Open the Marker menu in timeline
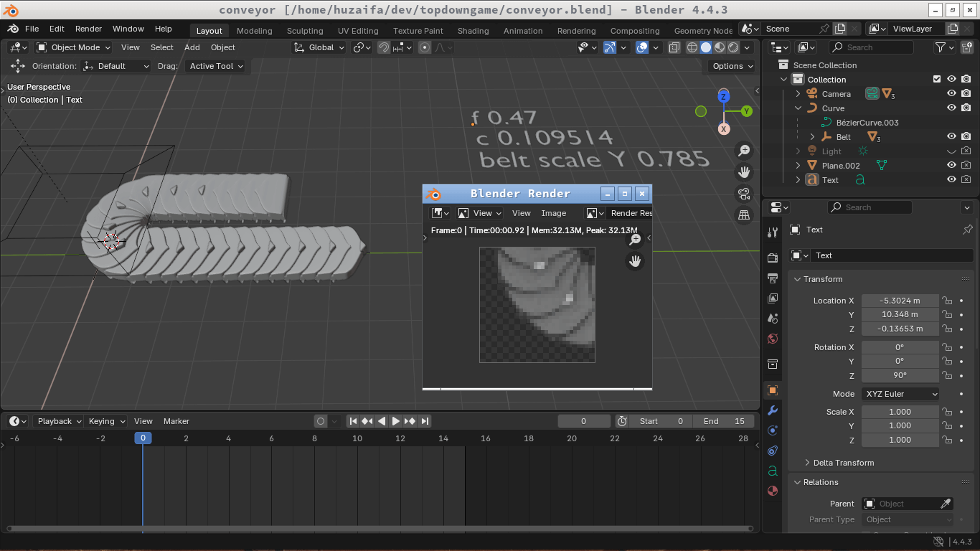This screenshot has width=980, height=551. click(x=176, y=421)
